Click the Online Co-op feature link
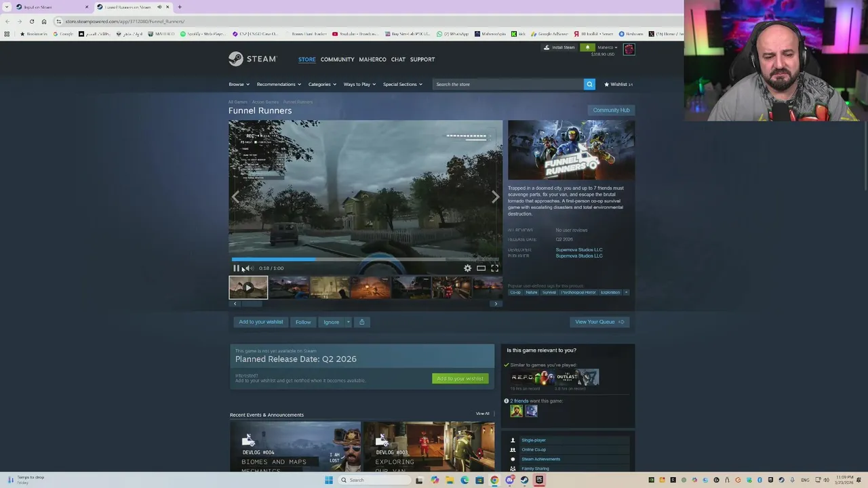 pyautogui.click(x=534, y=449)
